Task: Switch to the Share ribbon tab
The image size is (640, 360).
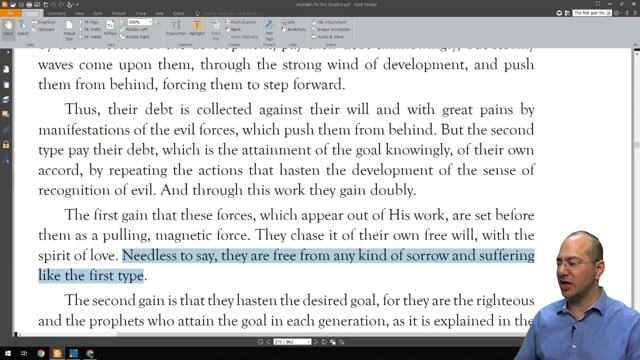Action: tap(140, 13)
